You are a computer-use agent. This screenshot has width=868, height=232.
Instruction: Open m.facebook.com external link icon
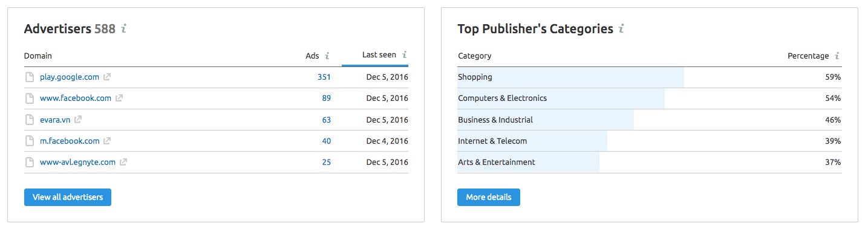click(x=107, y=141)
